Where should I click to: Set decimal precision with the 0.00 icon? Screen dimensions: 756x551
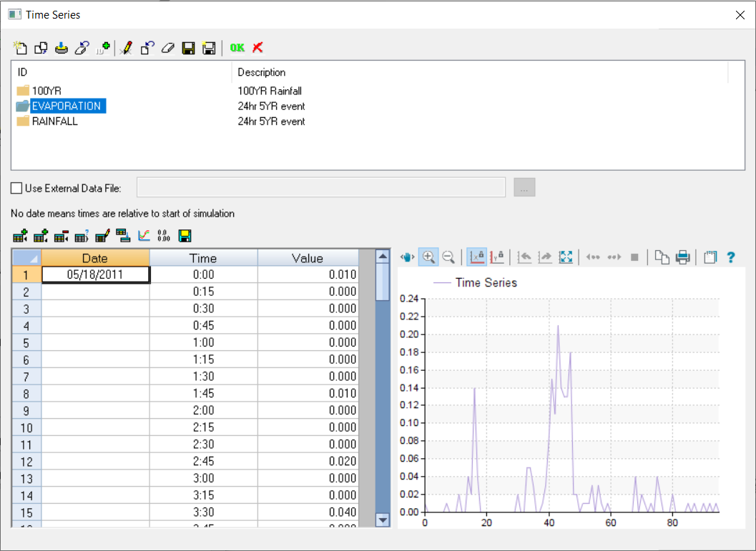(x=162, y=235)
